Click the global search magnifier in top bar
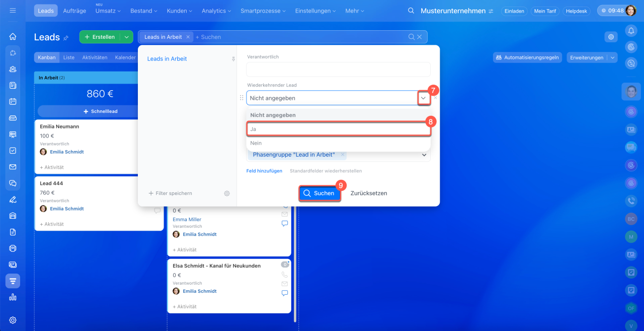 click(411, 11)
